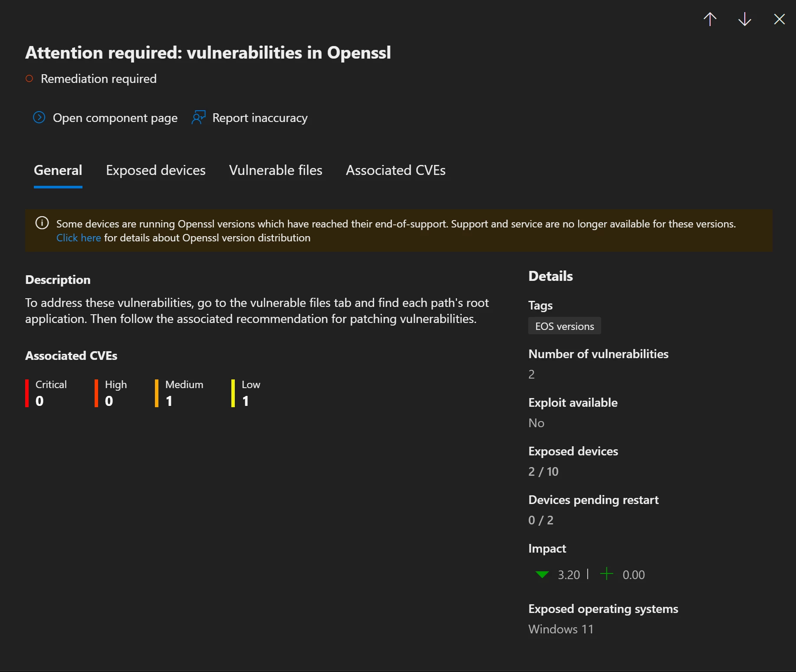Click the EOS versions tag
Image resolution: width=796 pixels, height=672 pixels.
[x=565, y=326]
